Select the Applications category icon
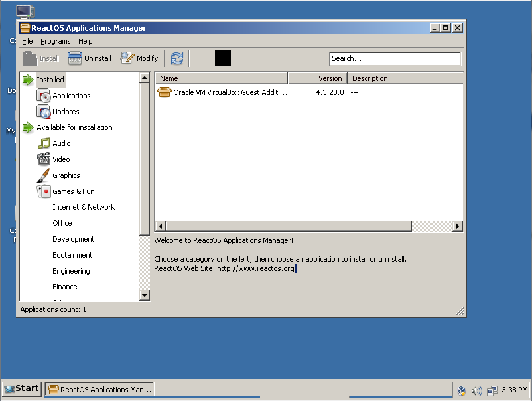This screenshot has height=401, width=532. [x=43, y=96]
